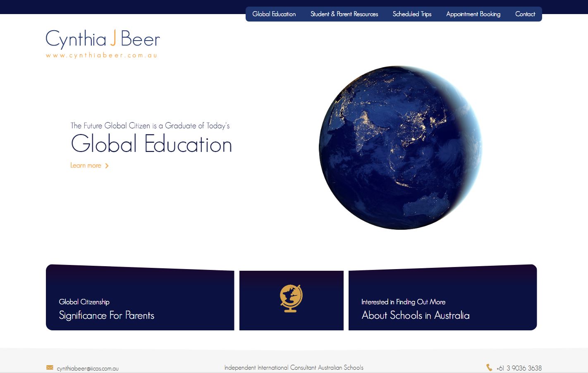This screenshot has height=373, width=588.
Task: Click the envelope email icon
Action: coord(50,368)
